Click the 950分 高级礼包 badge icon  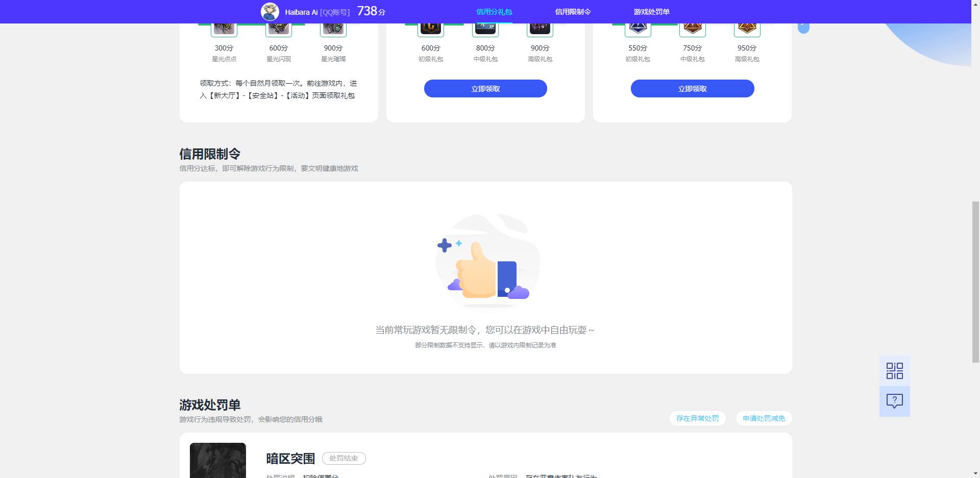click(747, 30)
